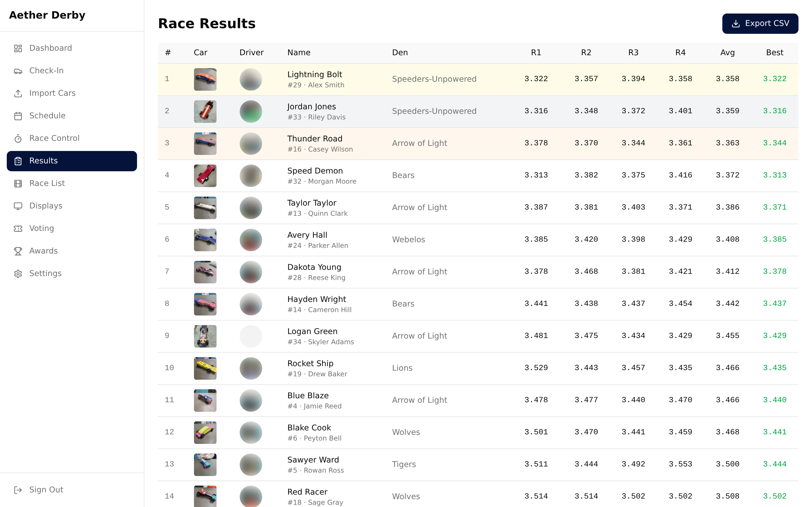
Task: Click the Export CSV button
Action: (760, 23)
